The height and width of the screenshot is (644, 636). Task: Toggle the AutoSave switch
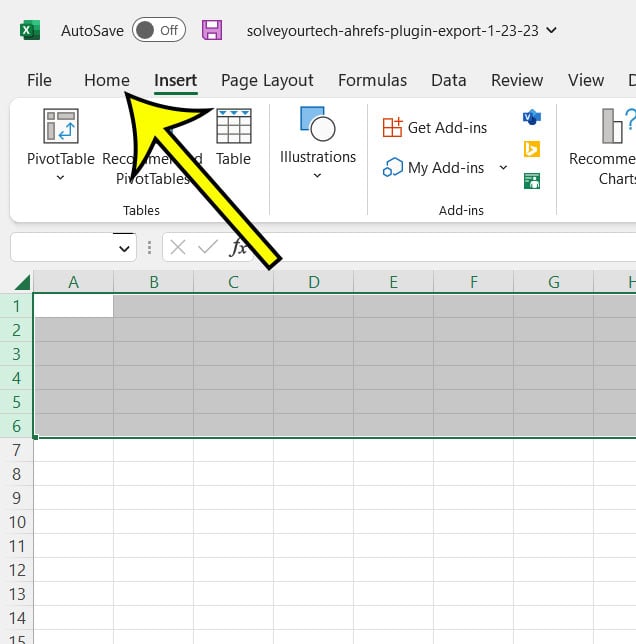tap(159, 30)
